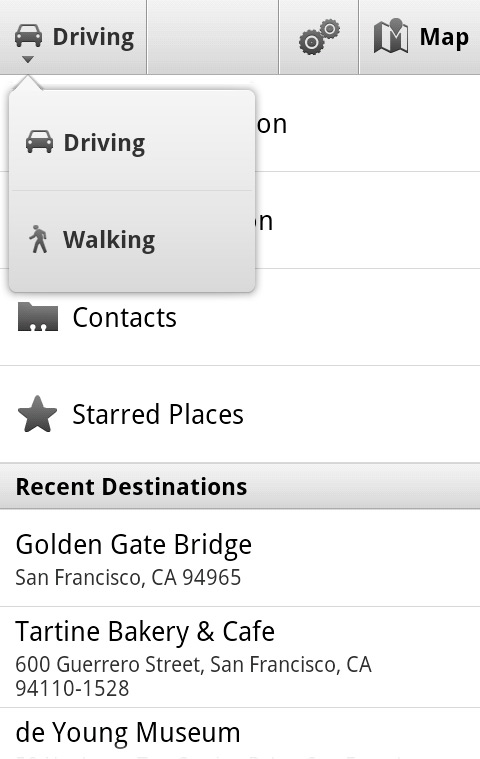Click the dropdown arrow below car icon

(x=28, y=60)
